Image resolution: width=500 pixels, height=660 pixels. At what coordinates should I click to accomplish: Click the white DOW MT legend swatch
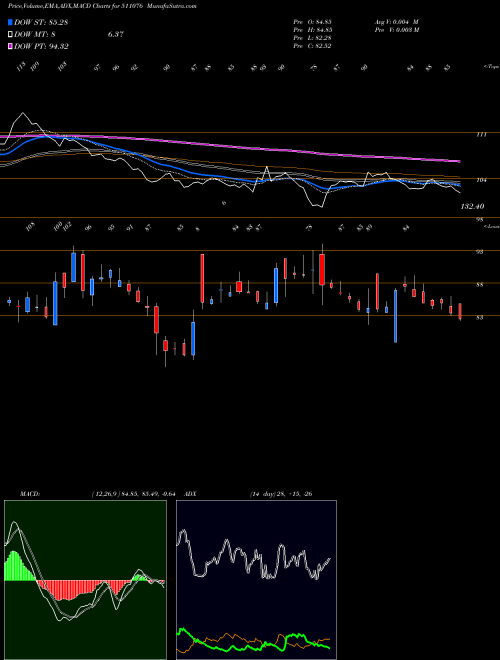(11, 34)
